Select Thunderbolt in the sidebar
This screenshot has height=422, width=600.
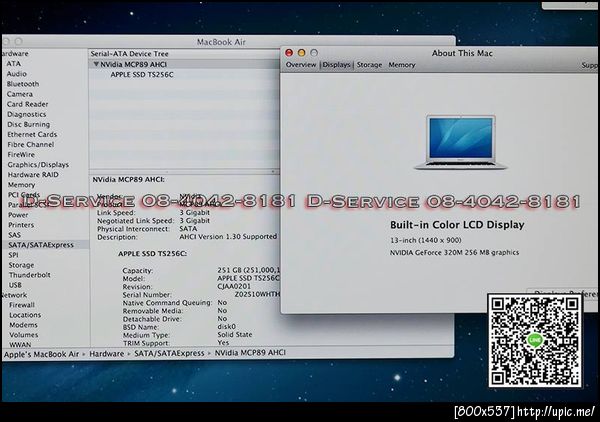(x=30, y=275)
